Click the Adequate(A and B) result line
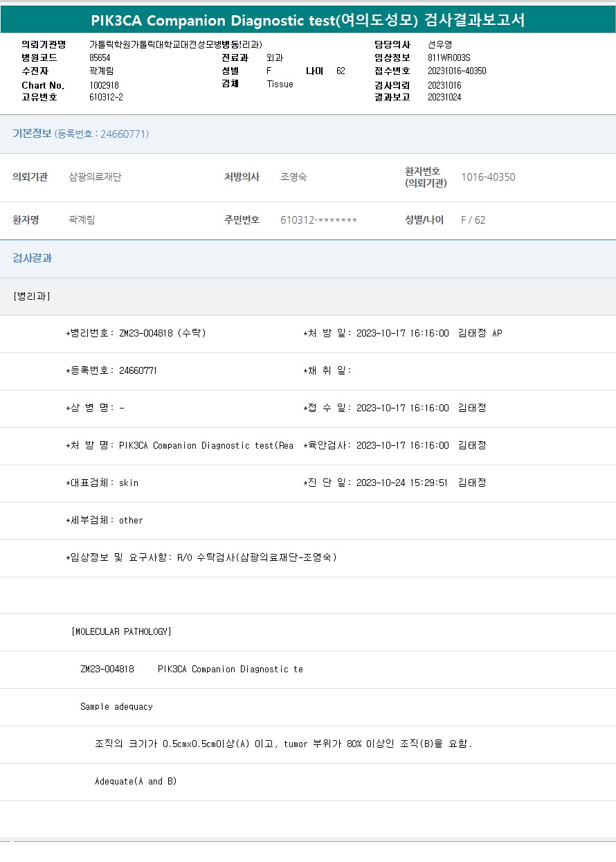This screenshot has width=616, height=862. pyautogui.click(x=136, y=781)
